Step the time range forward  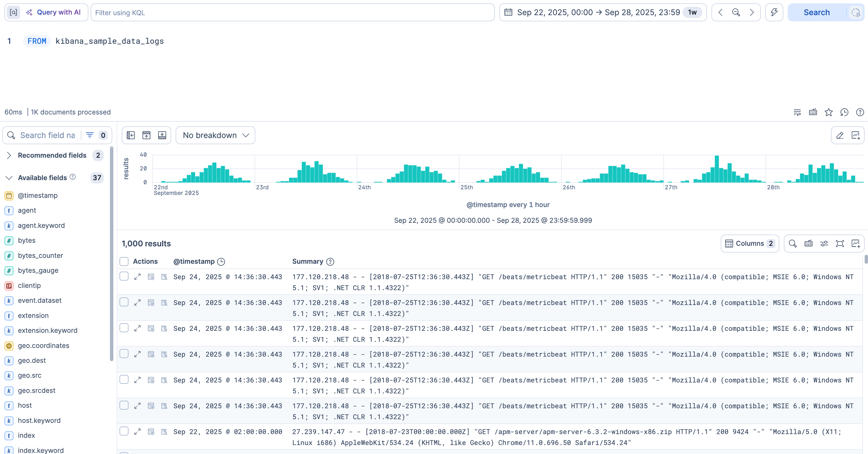pos(752,12)
